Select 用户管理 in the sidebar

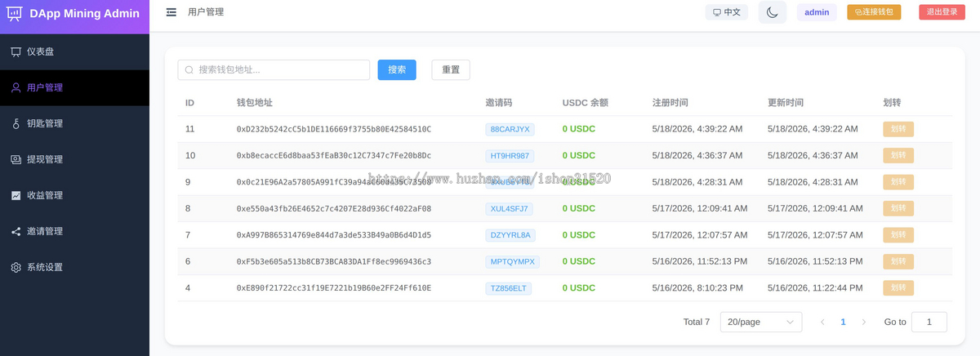(x=74, y=87)
